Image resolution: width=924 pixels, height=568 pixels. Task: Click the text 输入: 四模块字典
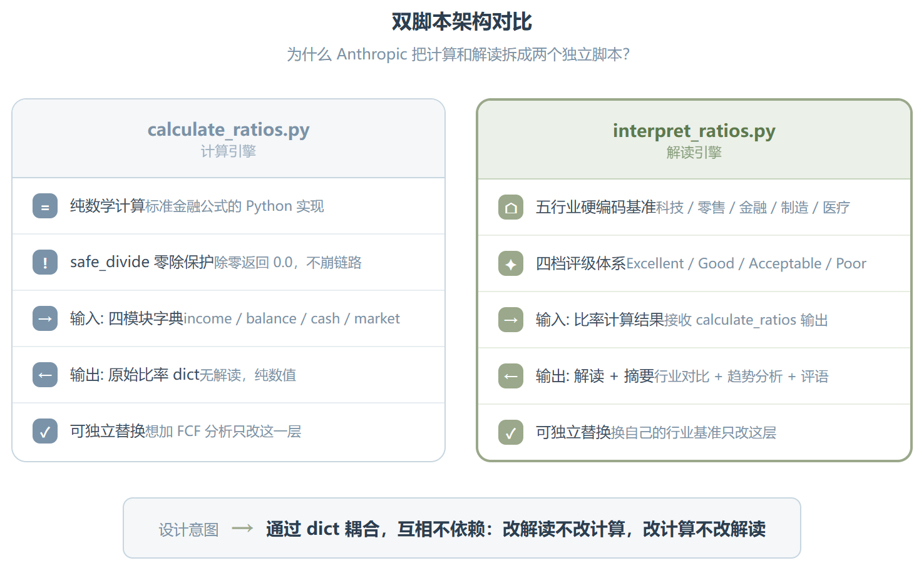[x=127, y=319]
